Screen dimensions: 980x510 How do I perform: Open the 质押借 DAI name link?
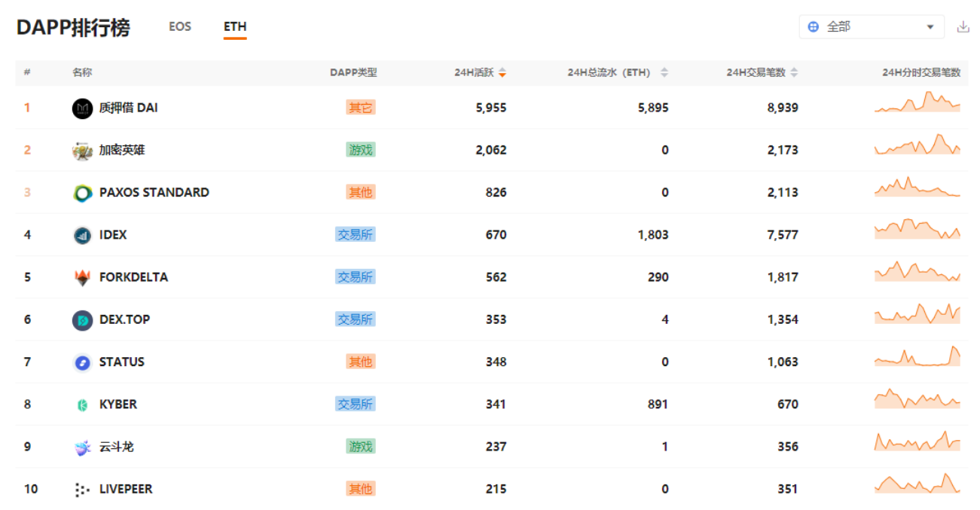point(128,108)
